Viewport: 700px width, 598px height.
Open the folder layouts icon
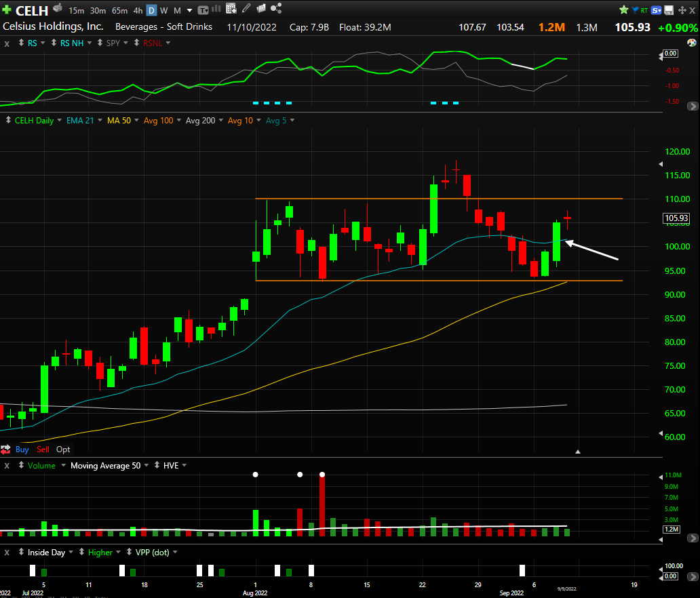click(x=262, y=9)
